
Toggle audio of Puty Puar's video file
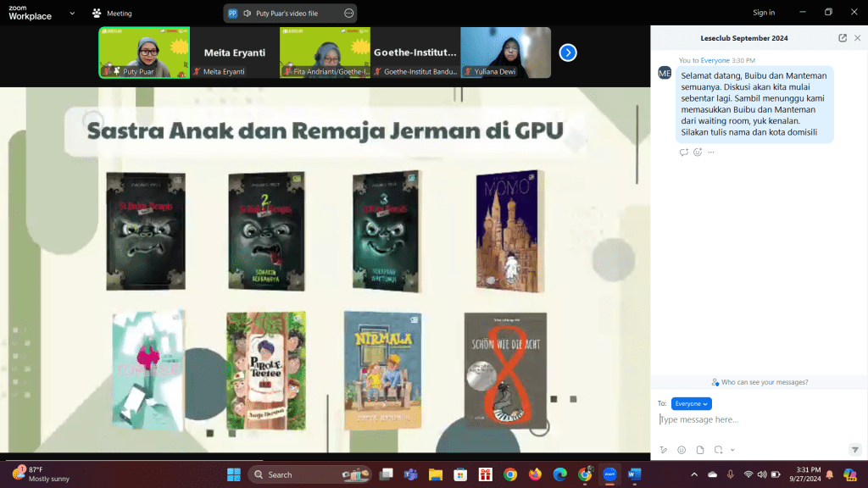coord(248,14)
